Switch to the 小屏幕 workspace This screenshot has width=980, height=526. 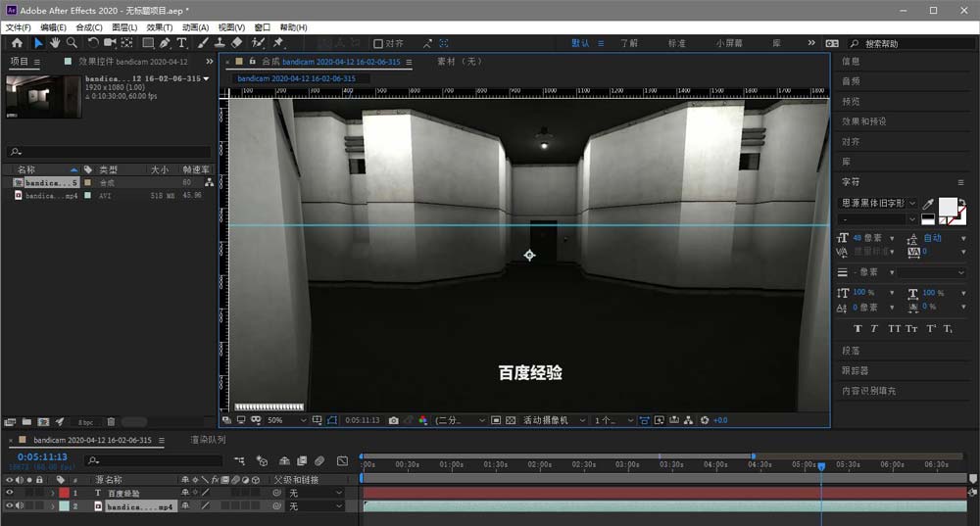coord(729,43)
